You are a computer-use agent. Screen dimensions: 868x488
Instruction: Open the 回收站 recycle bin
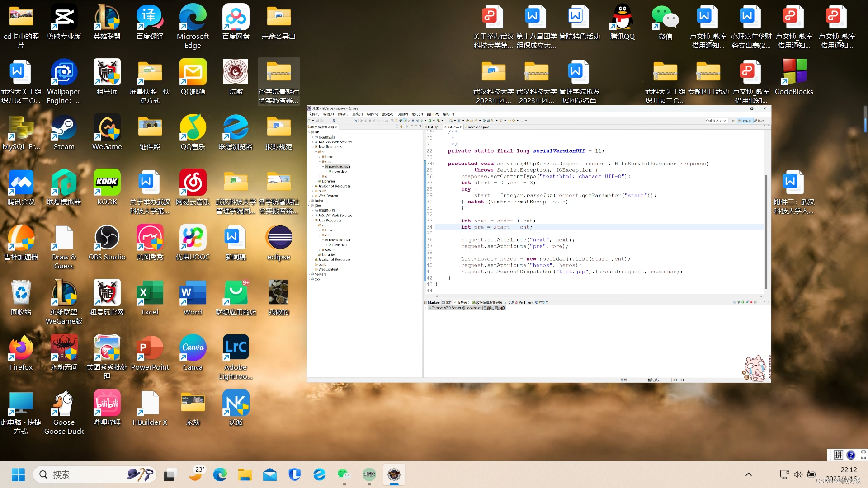(x=21, y=298)
